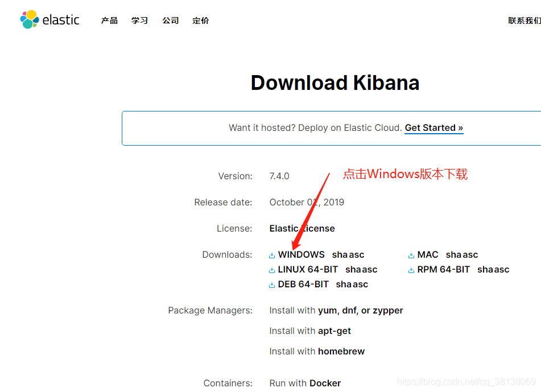Click the download icon next to RPM 64-BIT
This screenshot has width=541, height=392.
410,269
